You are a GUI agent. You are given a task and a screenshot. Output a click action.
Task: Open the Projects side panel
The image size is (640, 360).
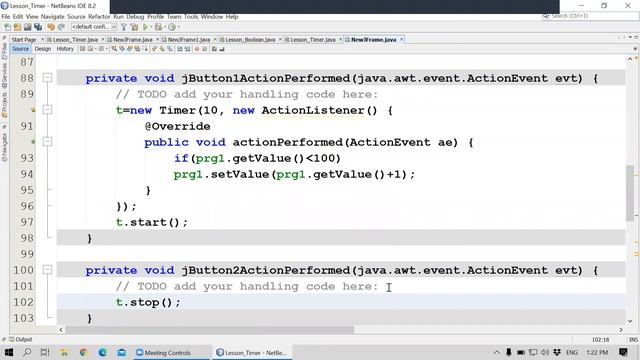tap(4, 105)
